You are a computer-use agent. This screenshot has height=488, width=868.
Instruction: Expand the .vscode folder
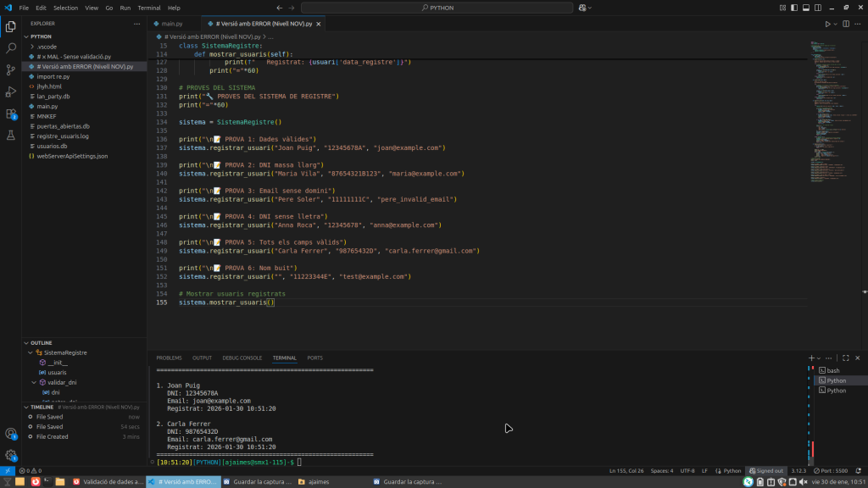[47, 46]
